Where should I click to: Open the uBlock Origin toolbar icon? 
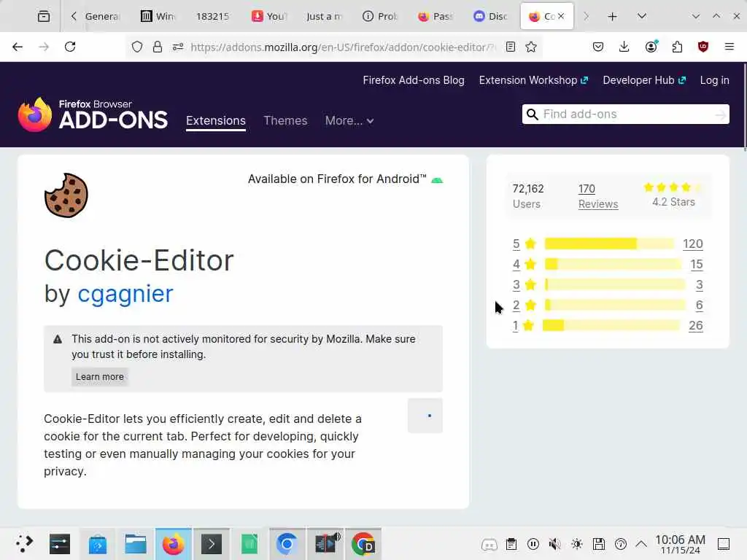point(703,47)
